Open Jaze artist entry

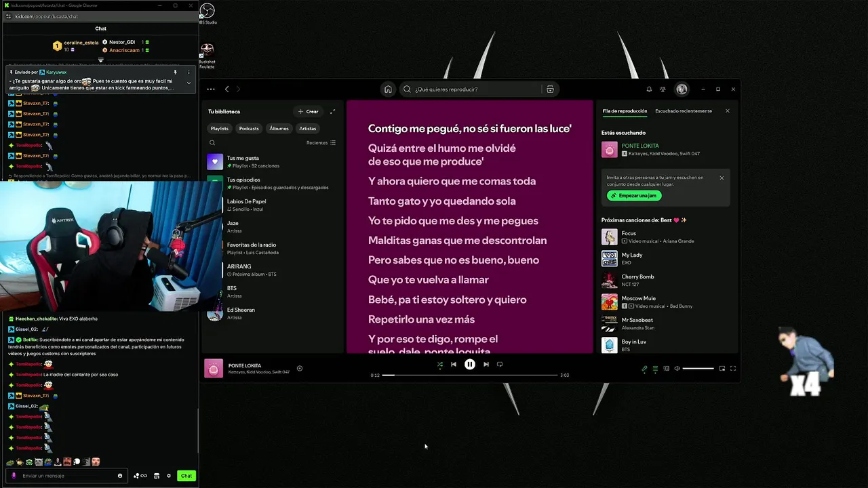tap(273, 226)
